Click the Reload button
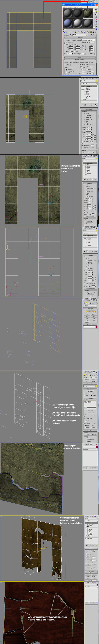This screenshot has width=99, height=644. 67,65
